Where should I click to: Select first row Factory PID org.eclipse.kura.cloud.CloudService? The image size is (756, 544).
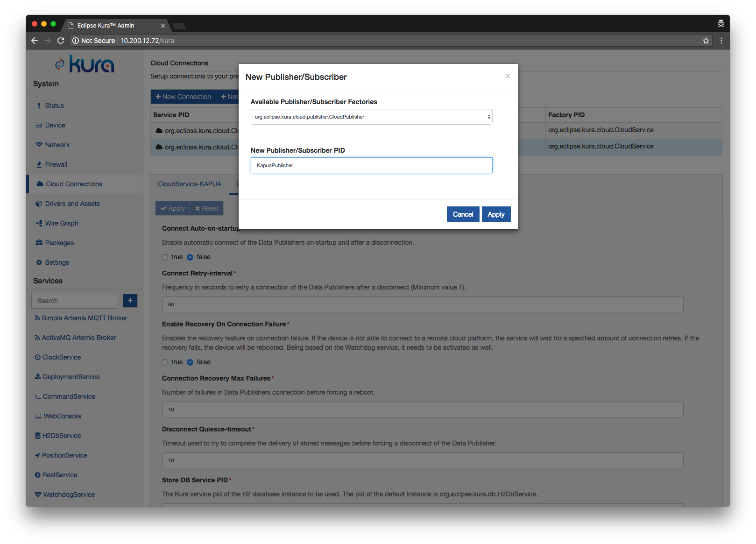click(x=601, y=130)
